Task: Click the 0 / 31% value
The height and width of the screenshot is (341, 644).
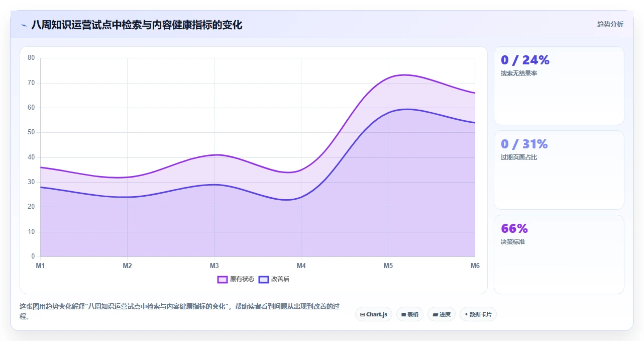Action: 524,144
